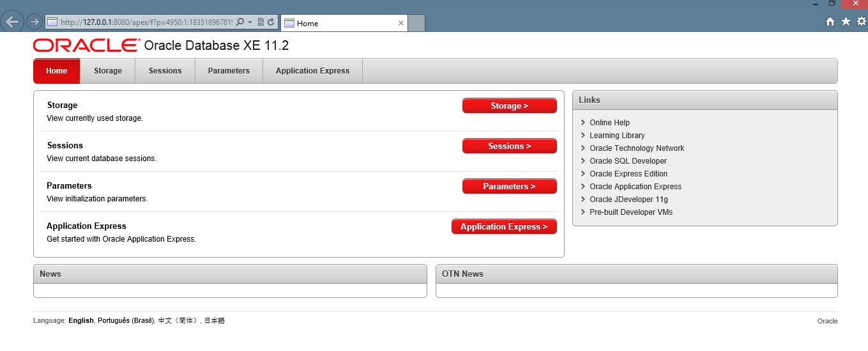Open the Online Help link
The width and height of the screenshot is (868, 351).
[x=609, y=123]
